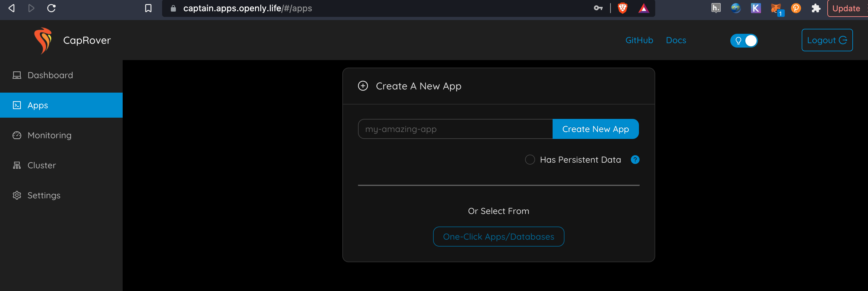The image size is (868, 291).
Task: Reload the page with refresh icon
Action: (x=51, y=8)
